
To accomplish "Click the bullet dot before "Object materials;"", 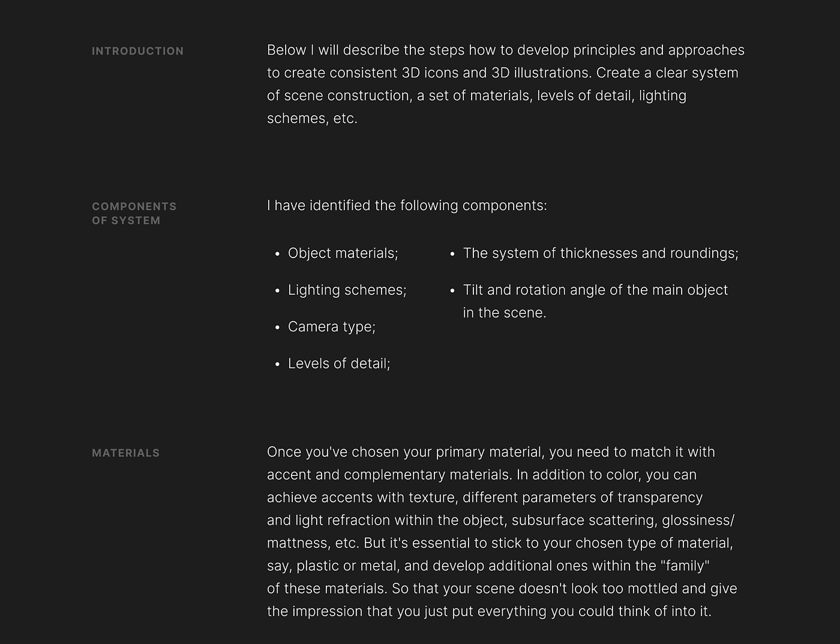I will pos(277,254).
